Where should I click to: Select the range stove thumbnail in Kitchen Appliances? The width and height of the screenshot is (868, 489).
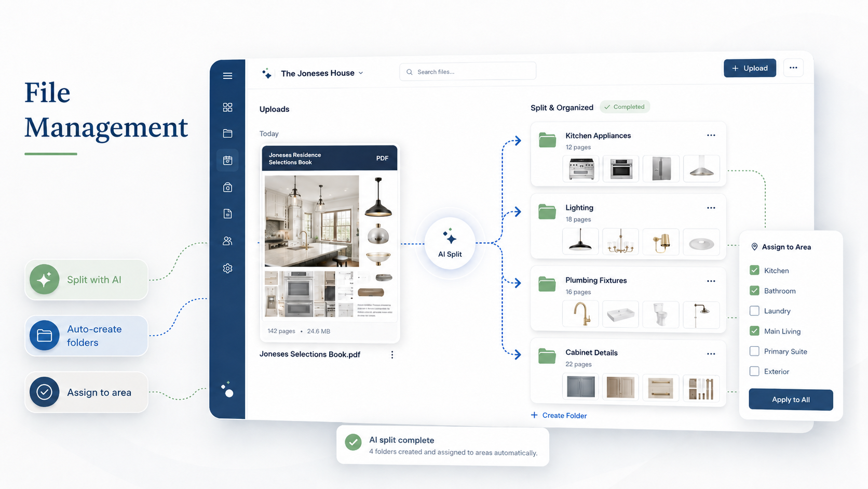[581, 169]
